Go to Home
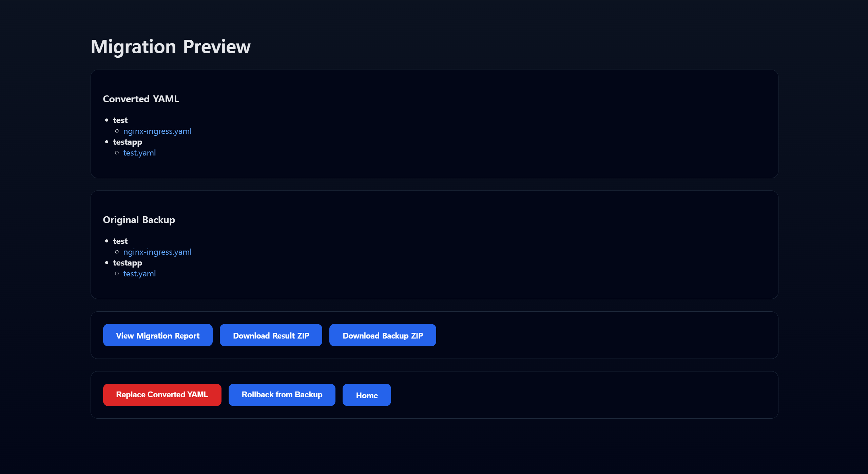This screenshot has width=868, height=474. [x=366, y=395]
